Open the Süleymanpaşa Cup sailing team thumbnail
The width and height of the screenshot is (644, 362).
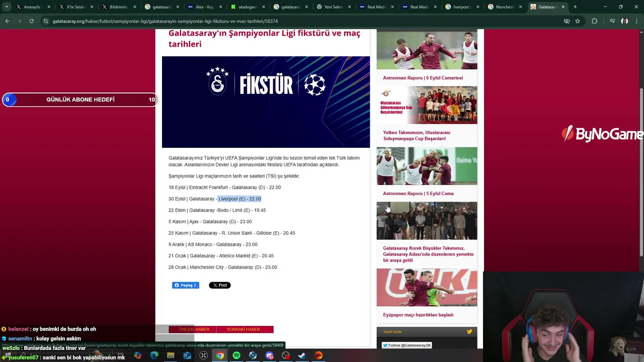(427, 105)
